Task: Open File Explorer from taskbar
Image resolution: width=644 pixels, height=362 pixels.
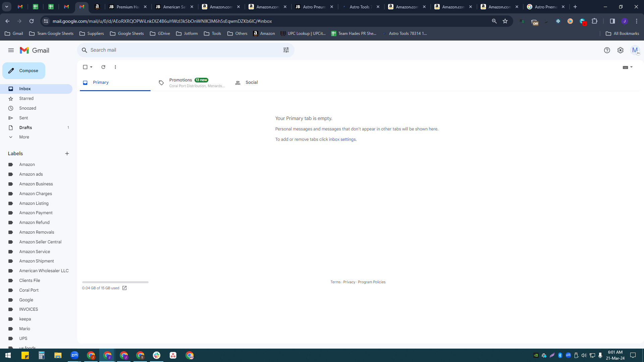Action: (x=58, y=355)
